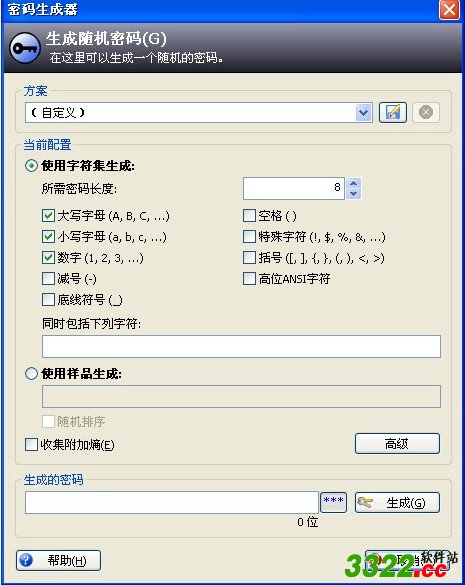
Task: Click the delete profile icon
Action: (426, 112)
